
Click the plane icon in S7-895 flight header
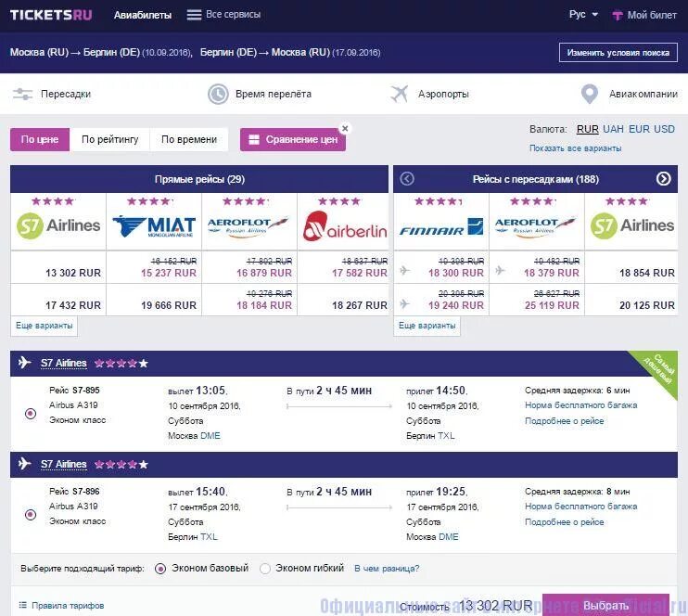point(24,363)
